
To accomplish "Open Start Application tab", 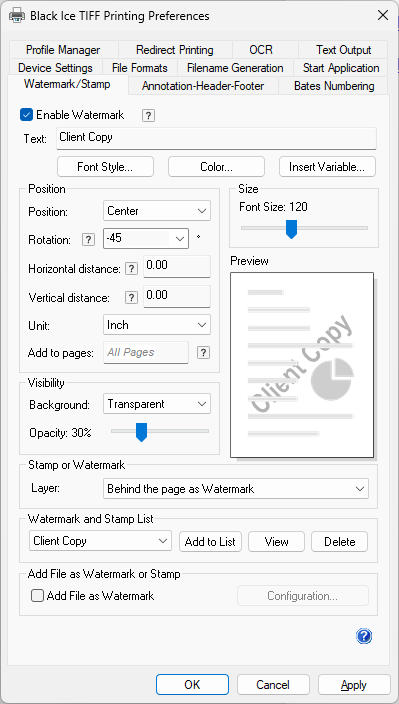I will coord(341,68).
